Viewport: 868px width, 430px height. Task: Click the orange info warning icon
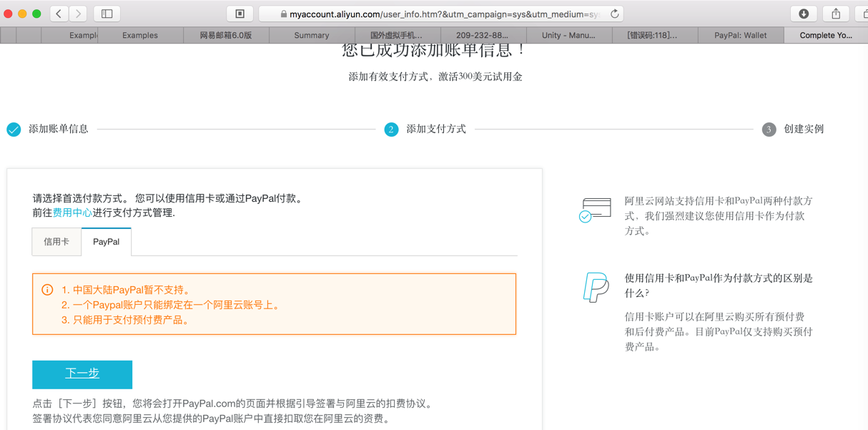click(47, 290)
